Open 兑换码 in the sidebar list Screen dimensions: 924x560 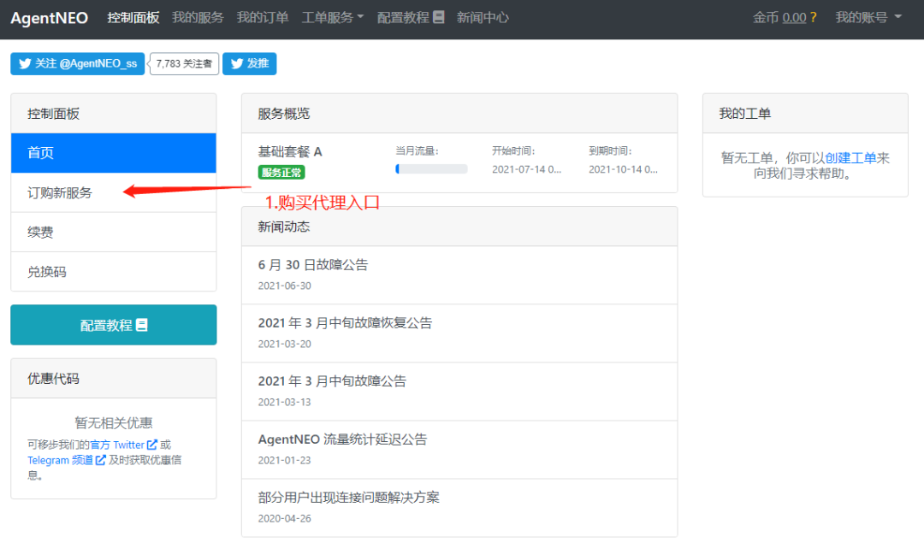[46, 272]
